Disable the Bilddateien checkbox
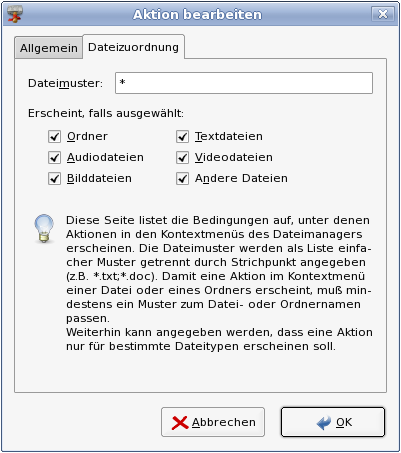The width and height of the screenshot is (401, 453). (x=54, y=178)
